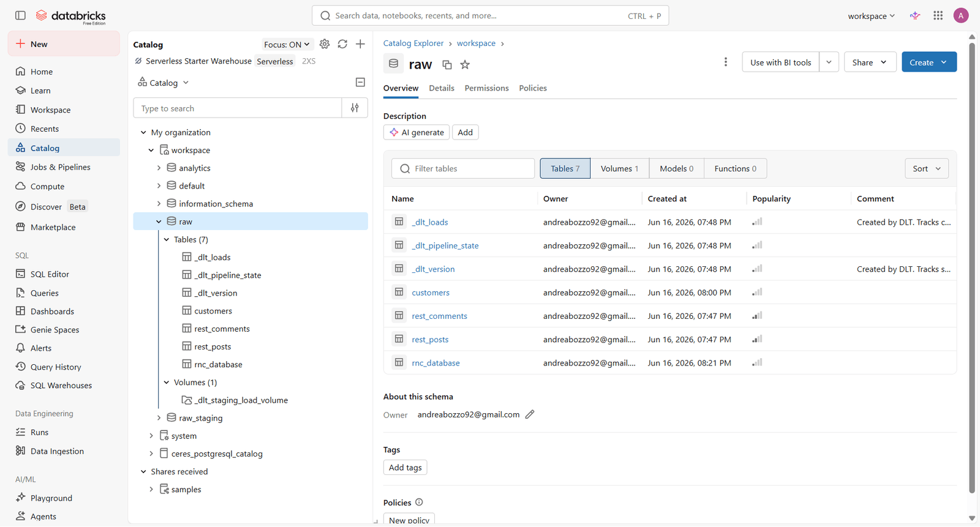
Task: Open the Databricks AI assistant icon
Action: coord(915,16)
